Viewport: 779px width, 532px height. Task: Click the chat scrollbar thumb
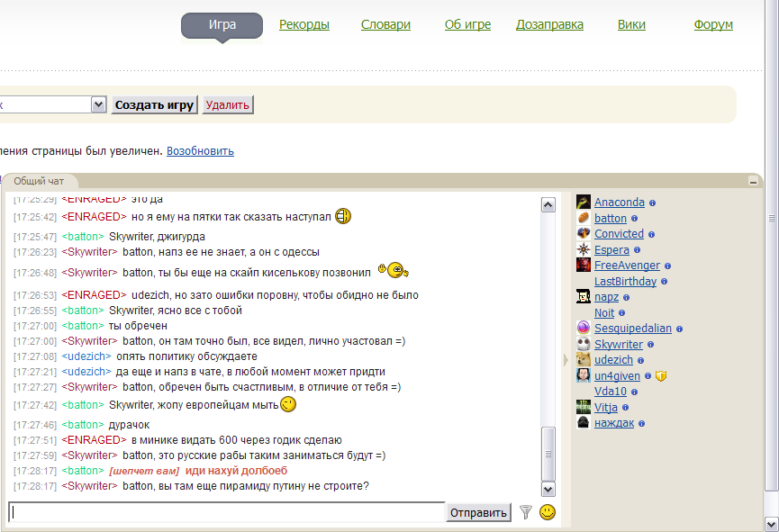[548, 454]
